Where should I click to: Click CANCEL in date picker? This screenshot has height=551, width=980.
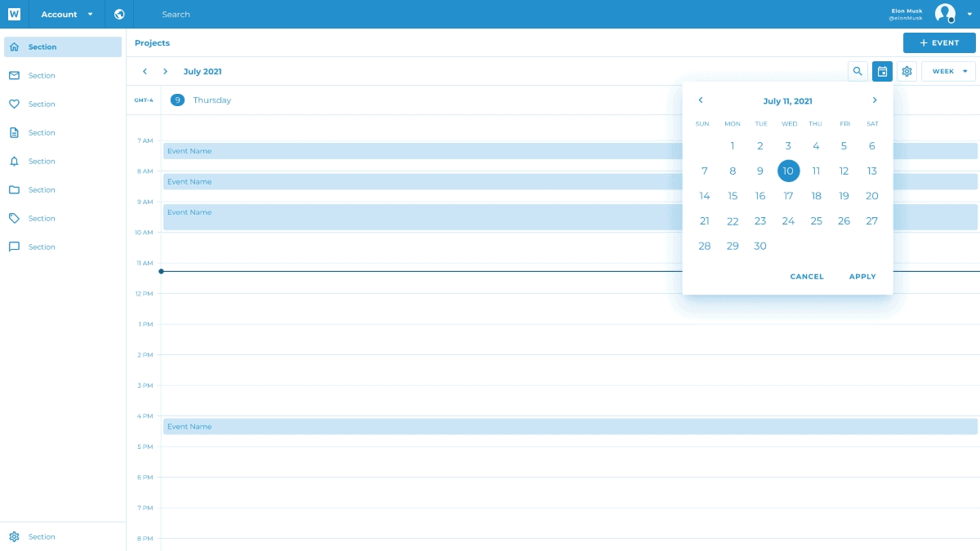tap(807, 277)
